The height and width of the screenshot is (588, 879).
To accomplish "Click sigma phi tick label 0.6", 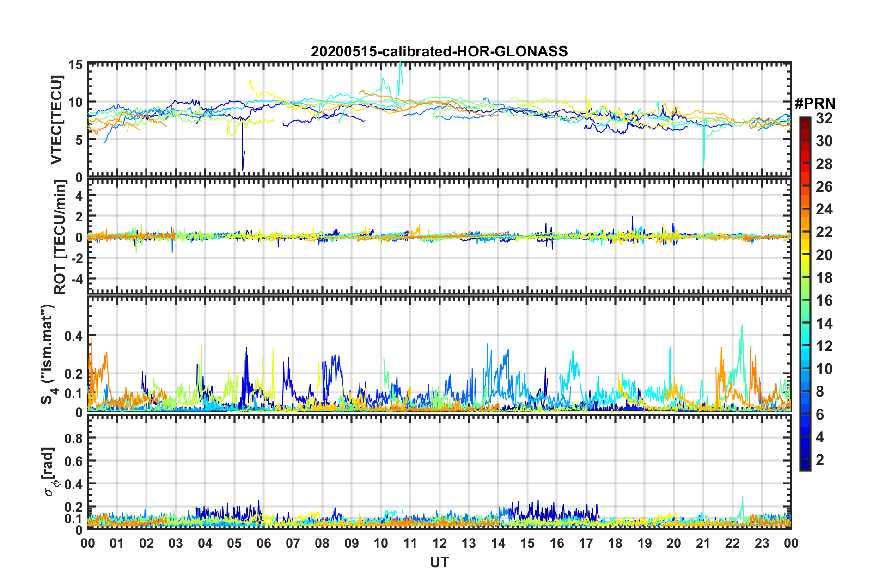I will [x=74, y=461].
